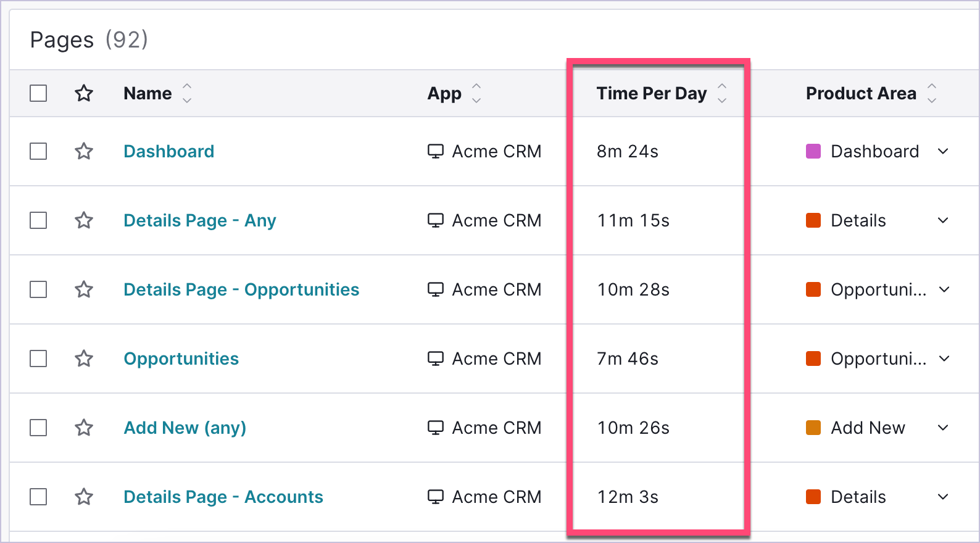This screenshot has width=980, height=543.
Task: Sort the table by App column arrows
Action: (x=476, y=93)
